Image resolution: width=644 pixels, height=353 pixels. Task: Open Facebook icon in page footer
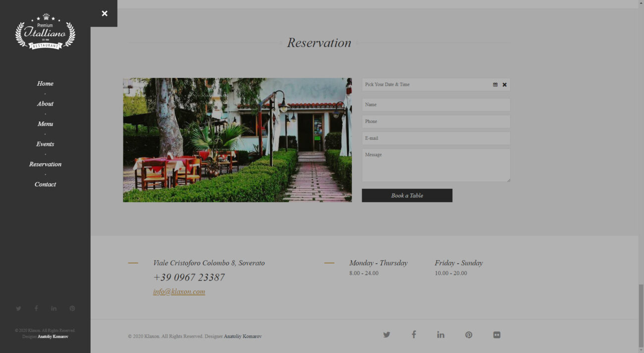pos(414,335)
